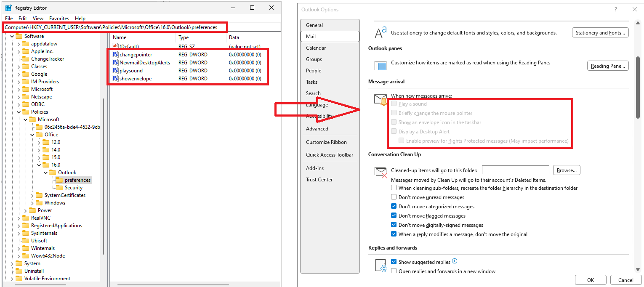Click the Google folder icon
Image resolution: width=644 pixels, height=287 pixels.
click(x=26, y=74)
